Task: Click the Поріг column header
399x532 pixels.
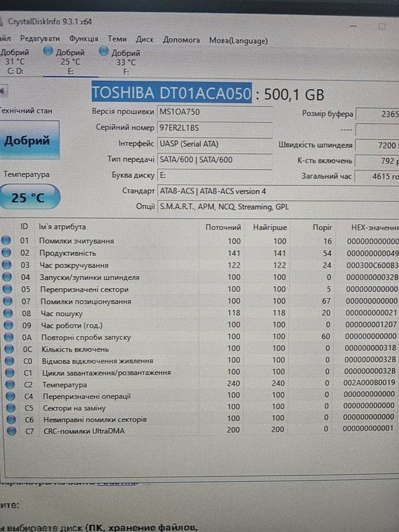Action: click(322, 228)
